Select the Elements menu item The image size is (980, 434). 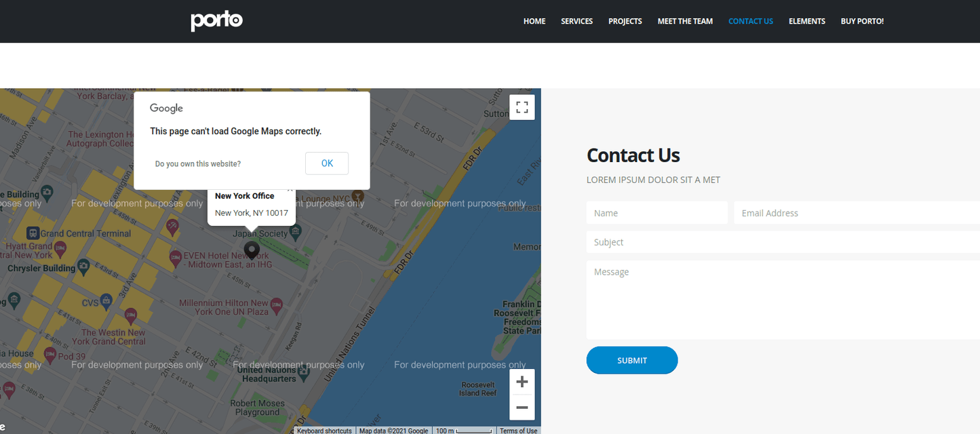pos(806,21)
